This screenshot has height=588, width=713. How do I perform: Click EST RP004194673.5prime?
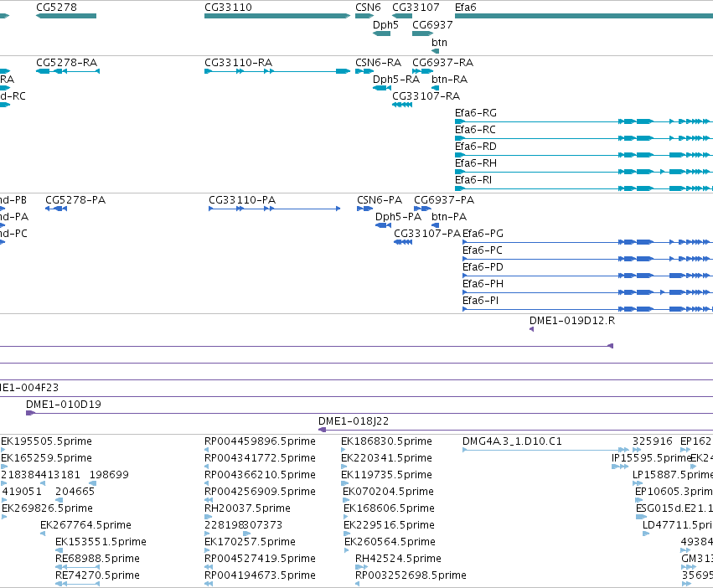tap(260, 575)
